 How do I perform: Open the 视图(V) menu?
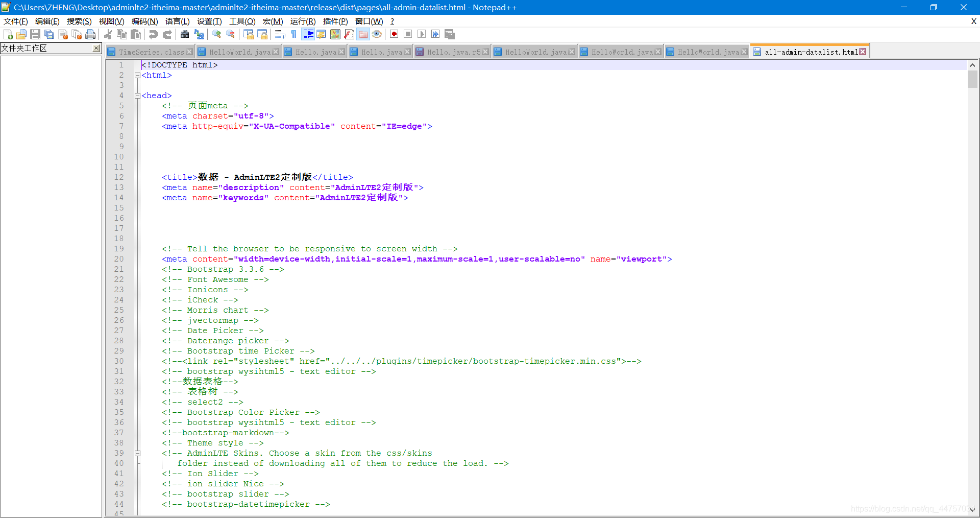111,21
